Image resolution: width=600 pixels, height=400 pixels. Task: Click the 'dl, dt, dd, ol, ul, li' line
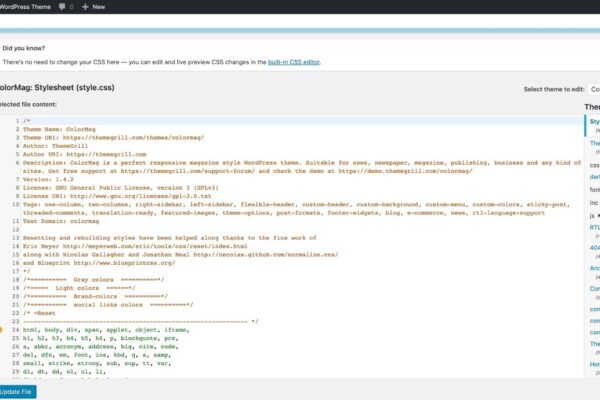pyautogui.click(x=65, y=372)
